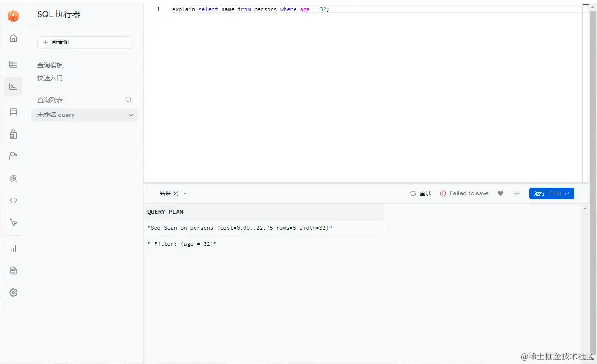The image size is (597, 364).
Task: Open the Logs document icon
Action: click(x=13, y=270)
